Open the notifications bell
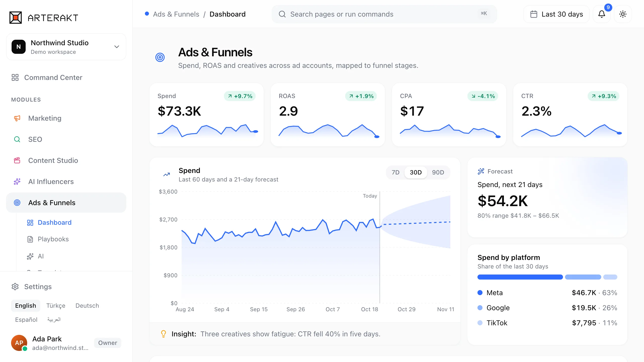This screenshot has width=644, height=362. [601, 14]
